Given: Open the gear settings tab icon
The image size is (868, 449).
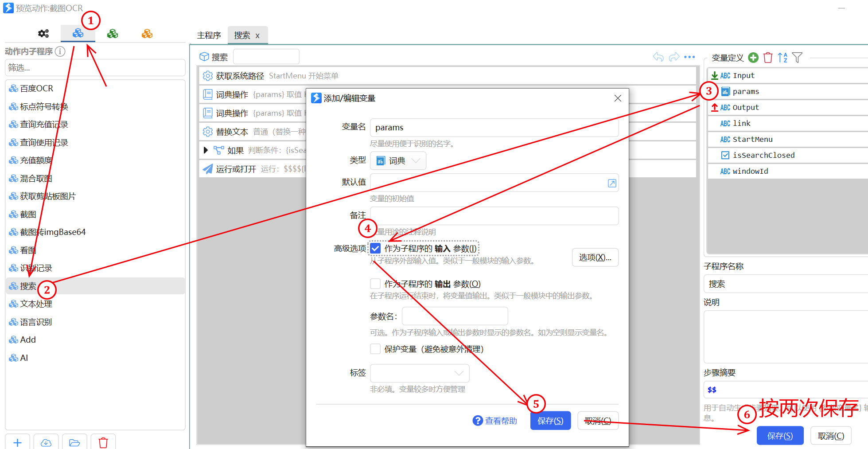Looking at the screenshot, I should (43, 34).
